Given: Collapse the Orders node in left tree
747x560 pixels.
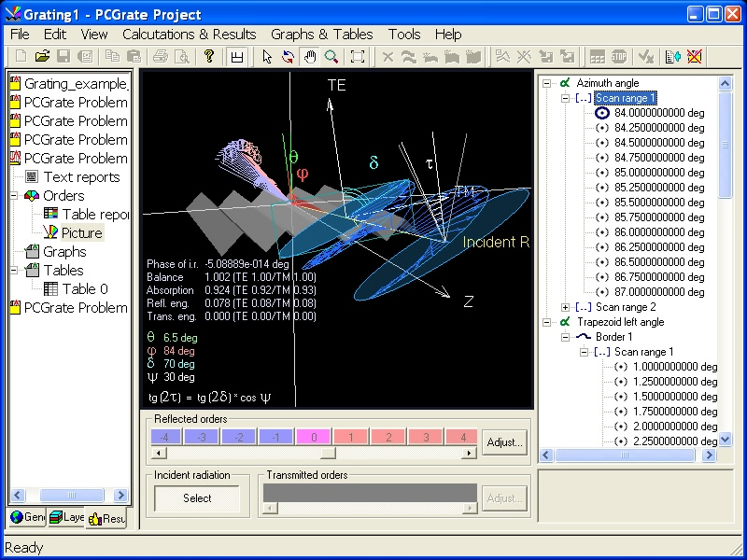Looking at the screenshot, I should [x=14, y=196].
